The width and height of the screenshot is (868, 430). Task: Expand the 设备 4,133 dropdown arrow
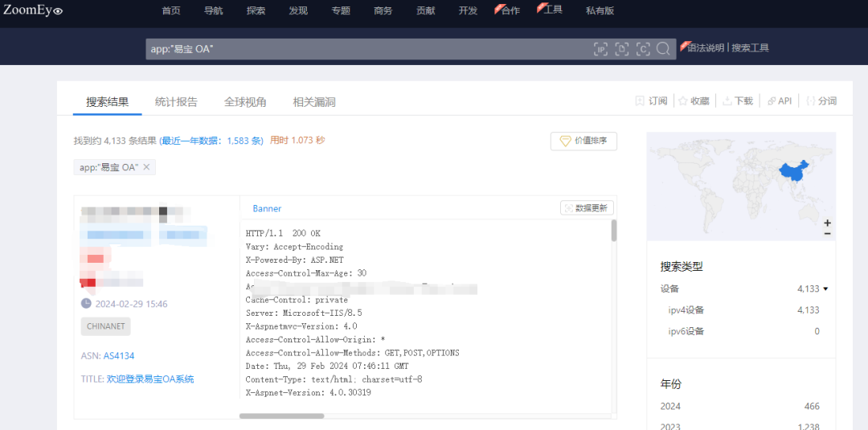click(x=825, y=289)
